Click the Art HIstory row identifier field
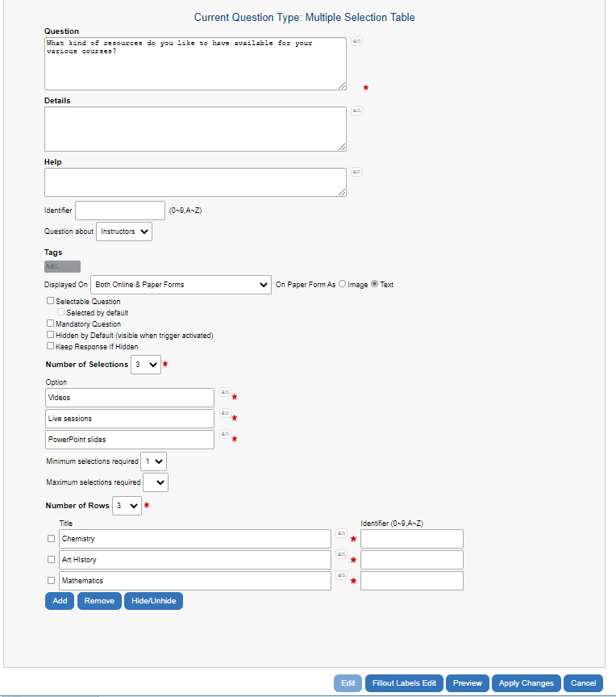The image size is (616, 697). pyautogui.click(x=412, y=560)
